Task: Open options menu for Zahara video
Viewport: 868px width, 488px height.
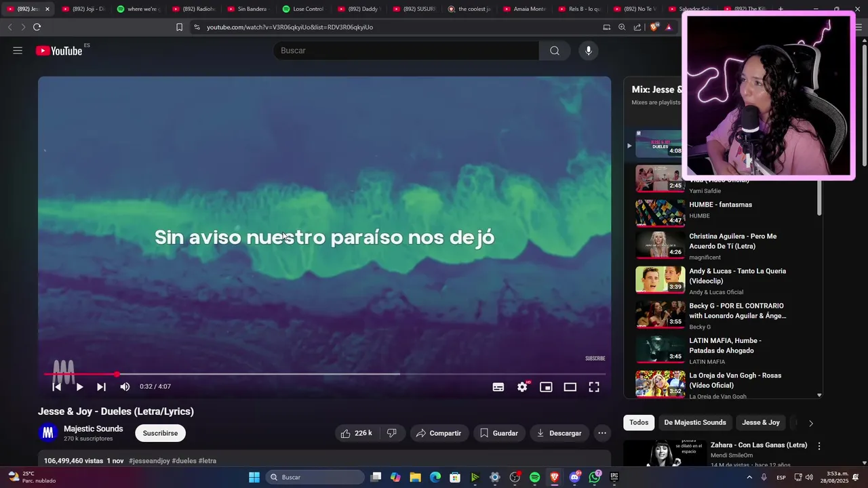Action: [819, 446]
